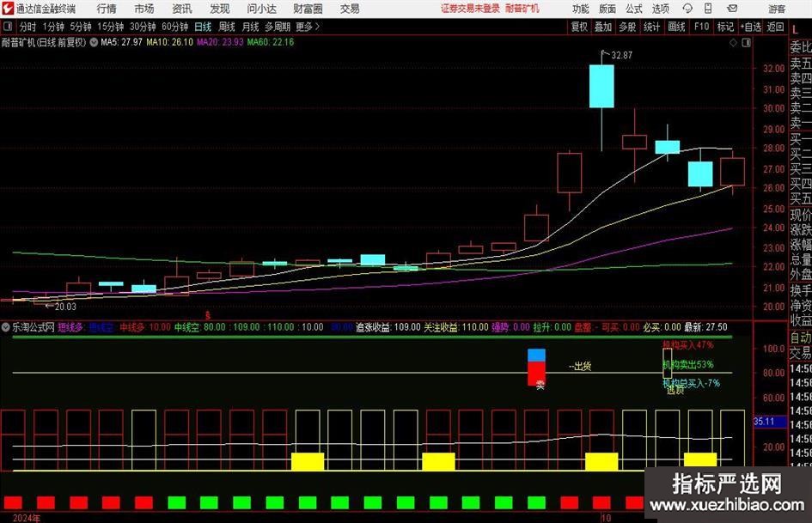Click the 通达信 app logo icon

(8, 9)
